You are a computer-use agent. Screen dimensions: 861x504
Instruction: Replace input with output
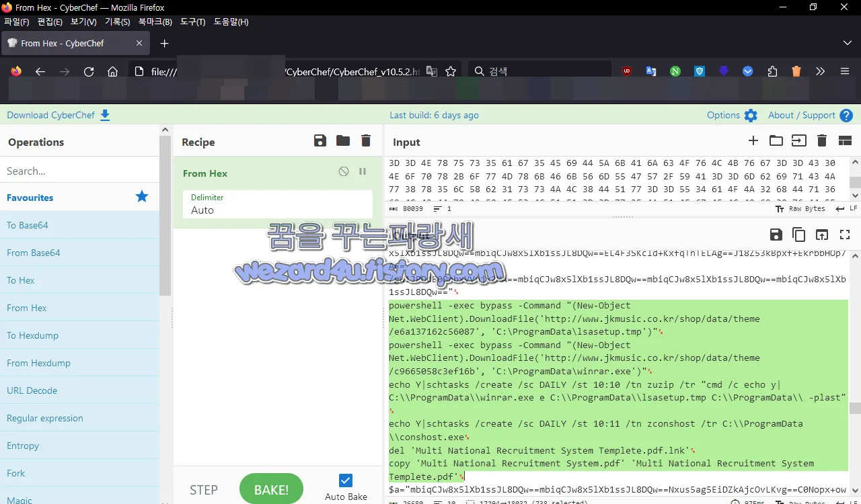click(x=822, y=235)
